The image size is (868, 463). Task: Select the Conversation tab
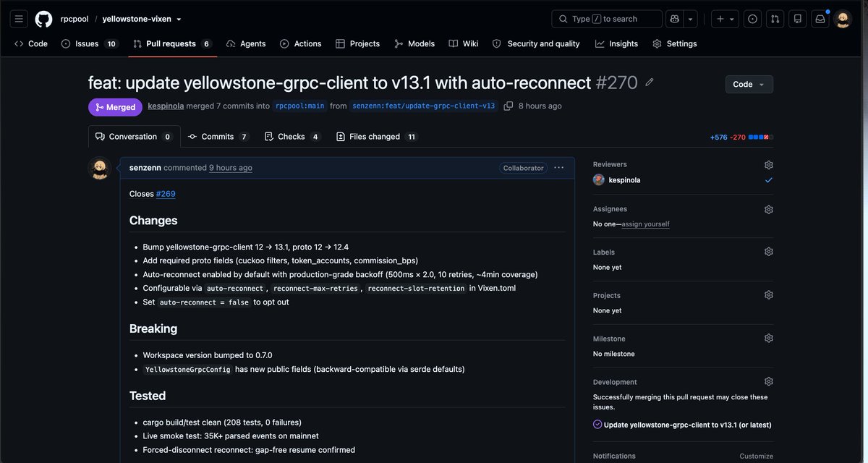point(134,136)
